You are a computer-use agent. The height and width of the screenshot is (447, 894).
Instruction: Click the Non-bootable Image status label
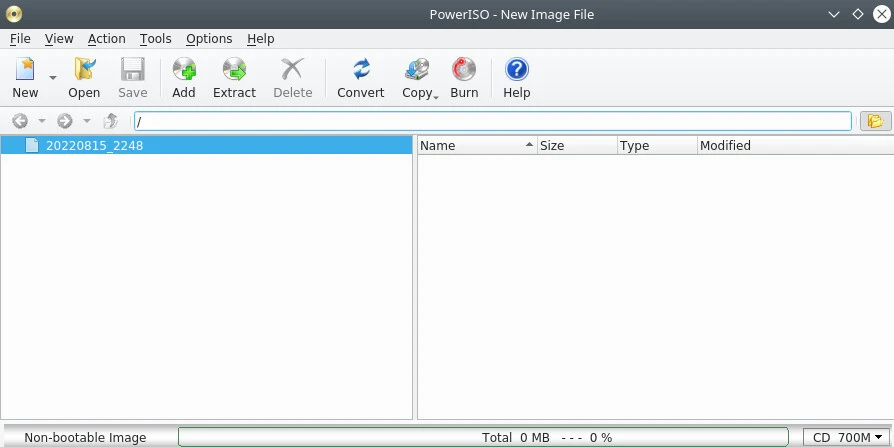(85, 437)
